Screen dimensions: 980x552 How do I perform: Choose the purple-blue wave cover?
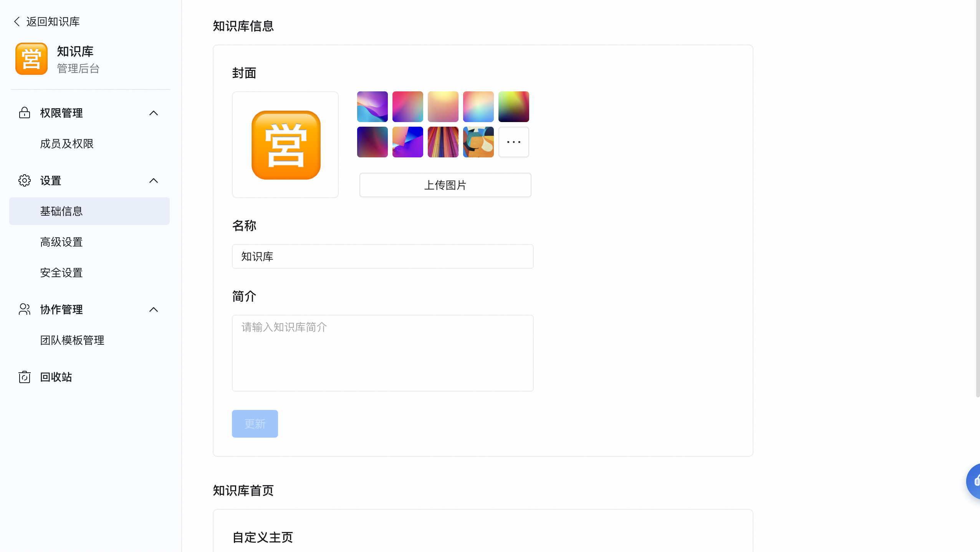pos(372,107)
